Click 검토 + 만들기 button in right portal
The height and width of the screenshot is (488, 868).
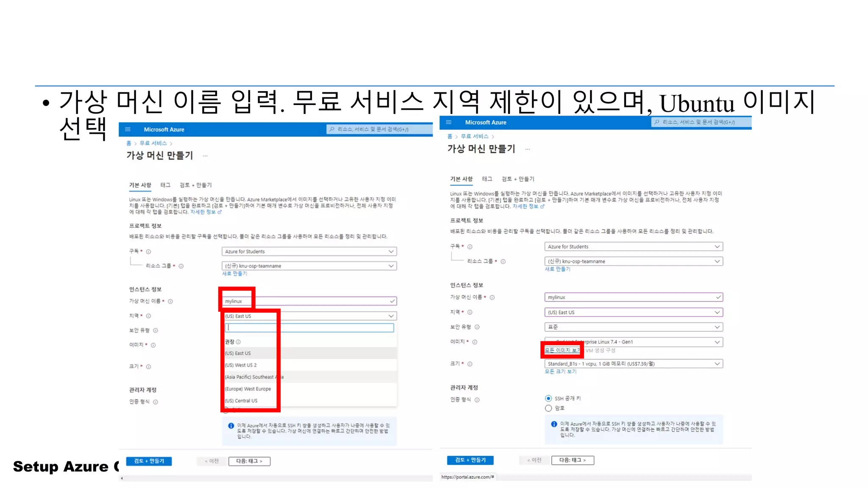pyautogui.click(x=470, y=460)
